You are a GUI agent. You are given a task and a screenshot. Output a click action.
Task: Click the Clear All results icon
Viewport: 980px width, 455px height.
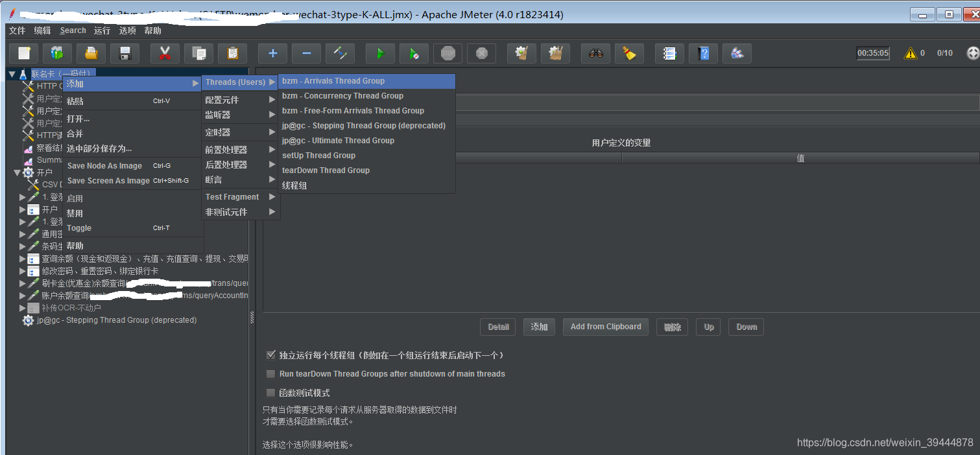[555, 53]
